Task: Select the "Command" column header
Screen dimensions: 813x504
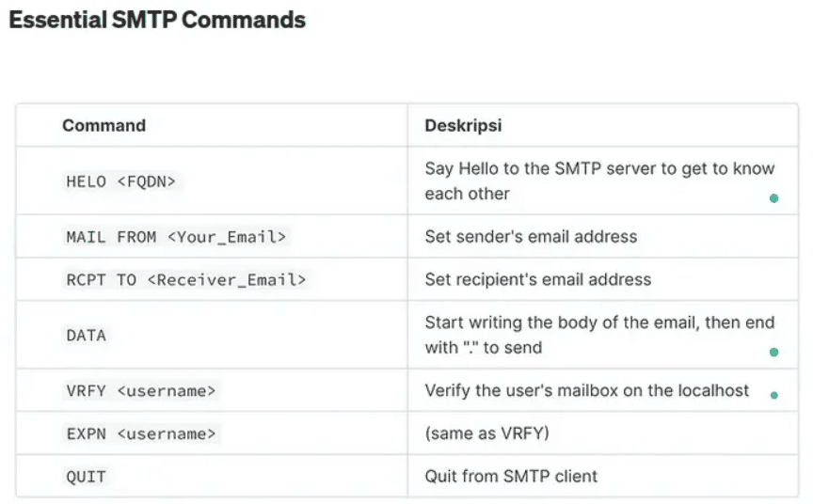Action: 104,125
